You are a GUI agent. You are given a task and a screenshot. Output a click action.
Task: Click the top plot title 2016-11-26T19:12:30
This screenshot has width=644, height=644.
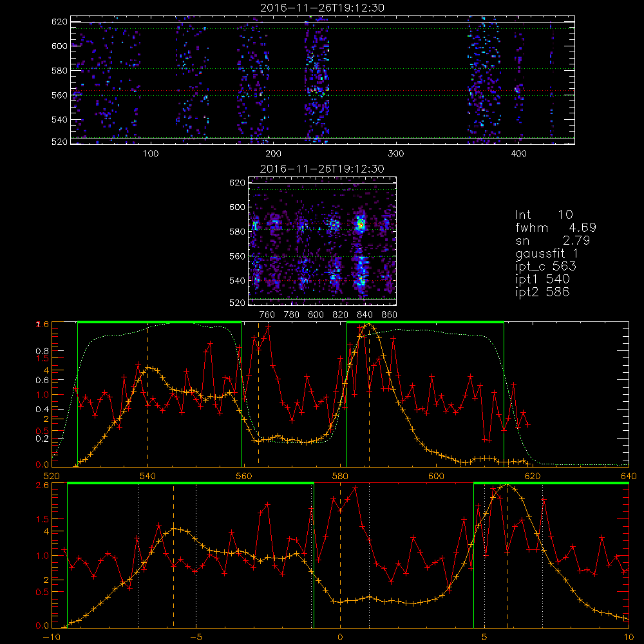(x=323, y=8)
